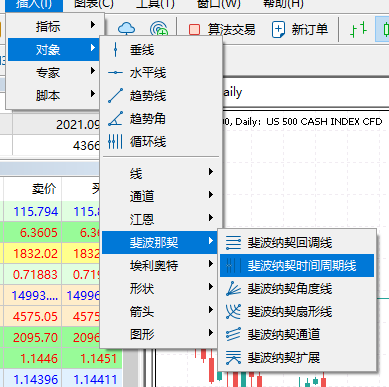Open the 江恩 submenu
The height and width of the screenshot is (387, 389).
(161, 219)
